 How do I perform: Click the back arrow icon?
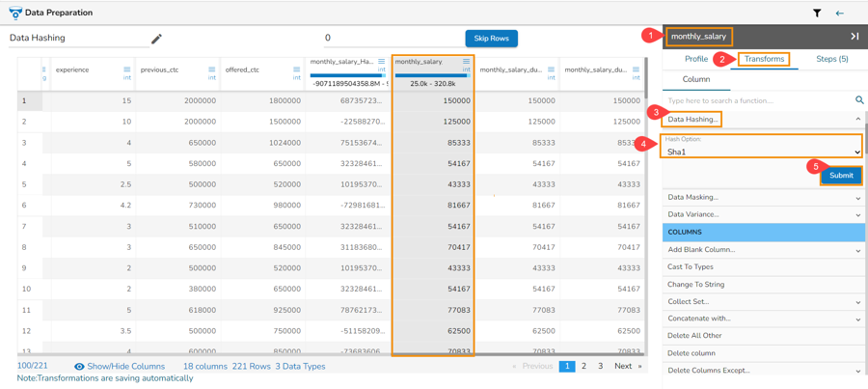839,14
